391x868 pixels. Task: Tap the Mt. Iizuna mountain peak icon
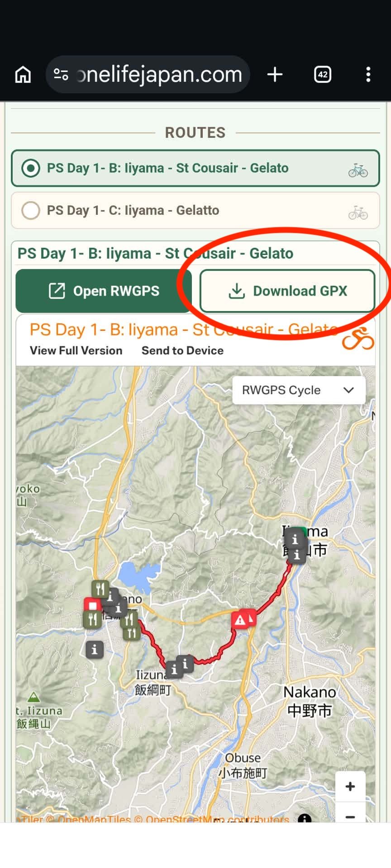(x=34, y=697)
